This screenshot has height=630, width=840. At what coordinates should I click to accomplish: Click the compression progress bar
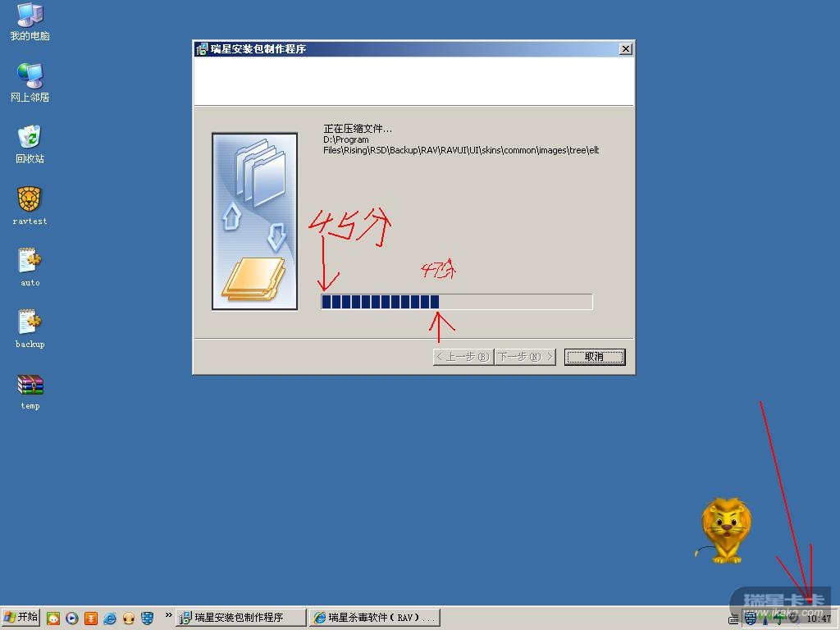tap(456, 302)
